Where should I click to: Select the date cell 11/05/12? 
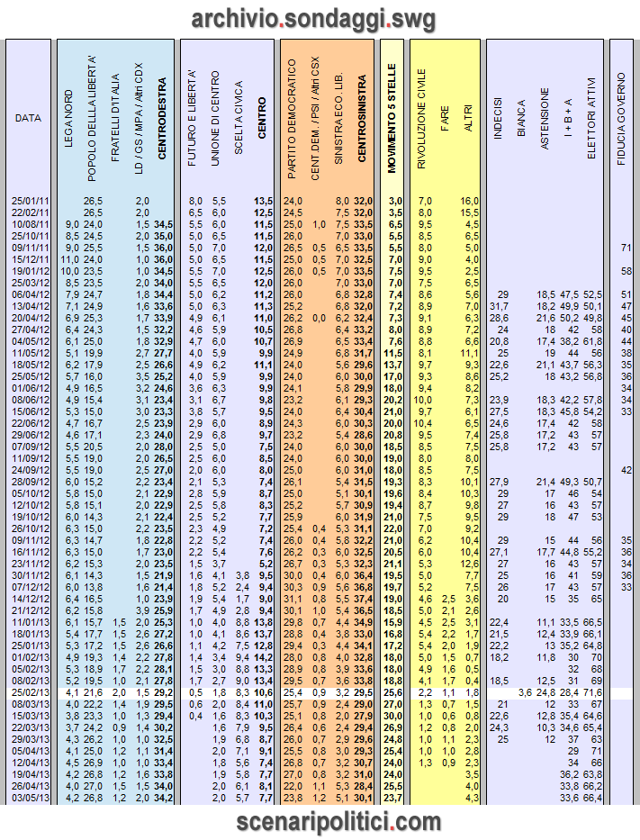pyautogui.click(x=30, y=353)
